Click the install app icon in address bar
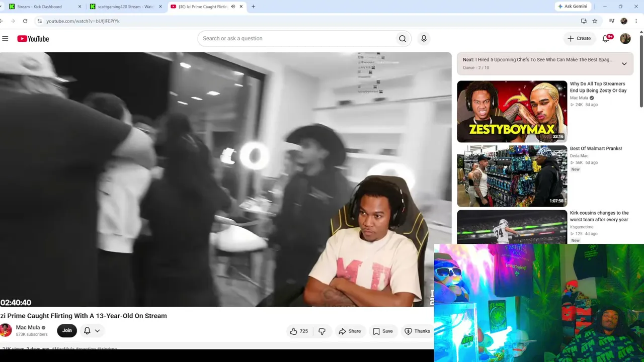Image resolution: width=644 pixels, height=362 pixels. pyautogui.click(x=584, y=21)
